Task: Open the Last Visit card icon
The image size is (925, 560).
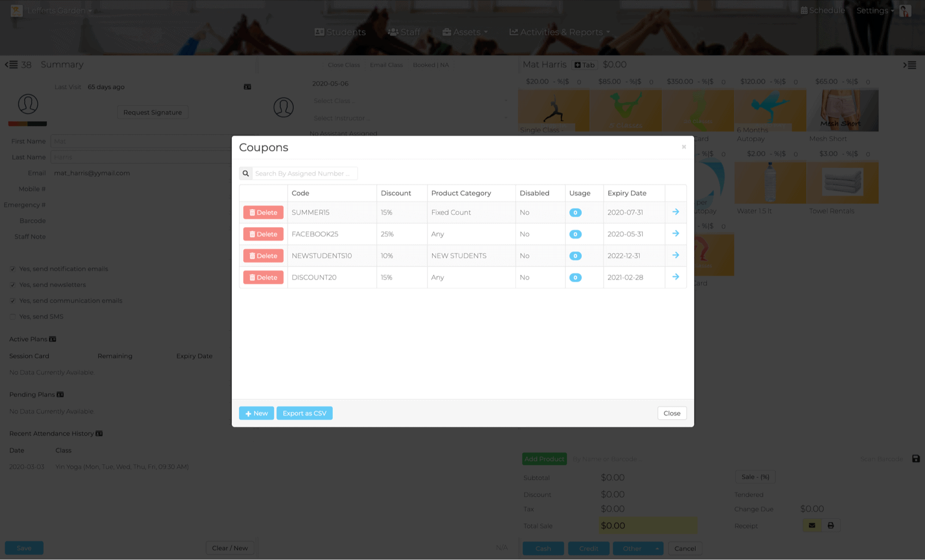Action: [247, 87]
